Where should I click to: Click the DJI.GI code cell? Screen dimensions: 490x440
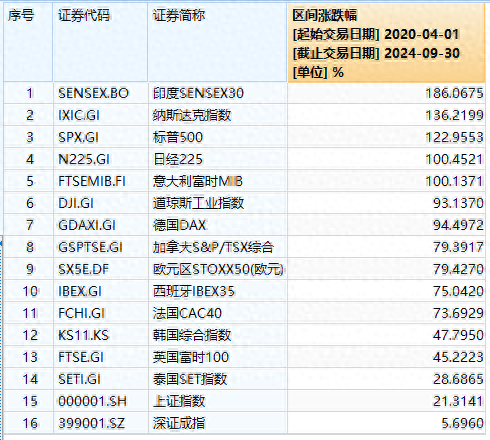click(100, 203)
